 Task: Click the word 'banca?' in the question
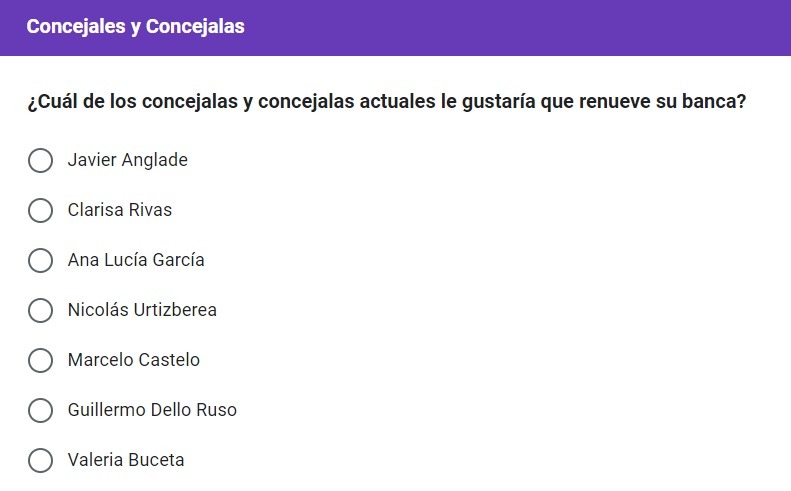pyautogui.click(x=714, y=101)
